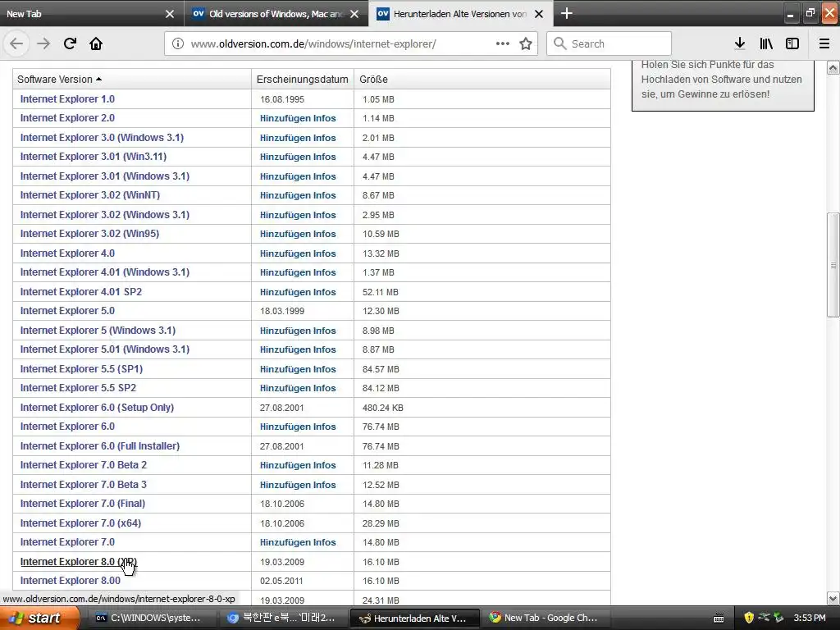The height and width of the screenshot is (630, 840).
Task: Click 'Hinzufügen Infos' for Internet Explorer 2.0
Action: coord(298,118)
